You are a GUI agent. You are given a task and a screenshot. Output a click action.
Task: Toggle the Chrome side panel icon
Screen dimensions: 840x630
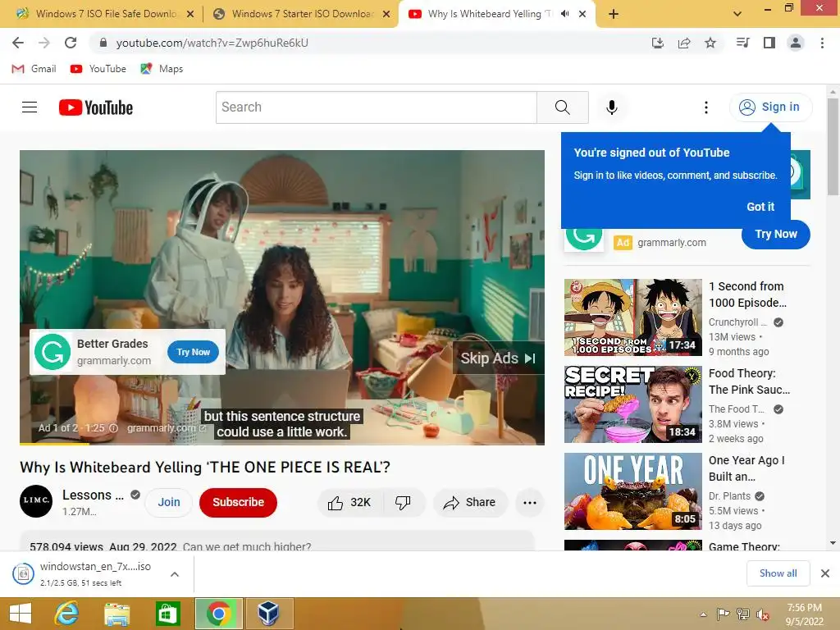coord(769,43)
